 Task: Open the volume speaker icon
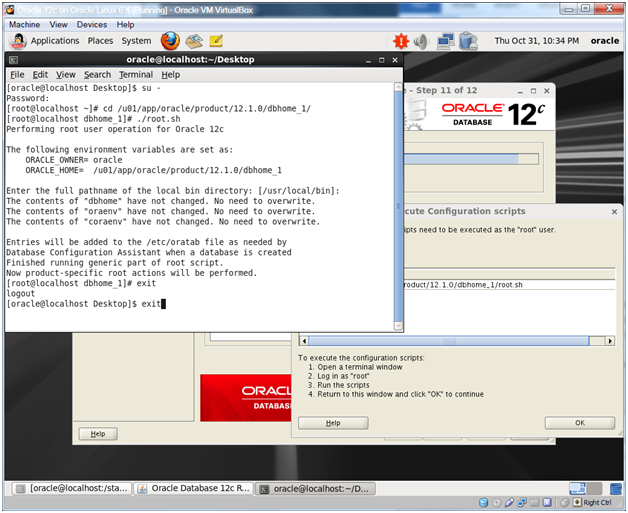click(x=420, y=41)
